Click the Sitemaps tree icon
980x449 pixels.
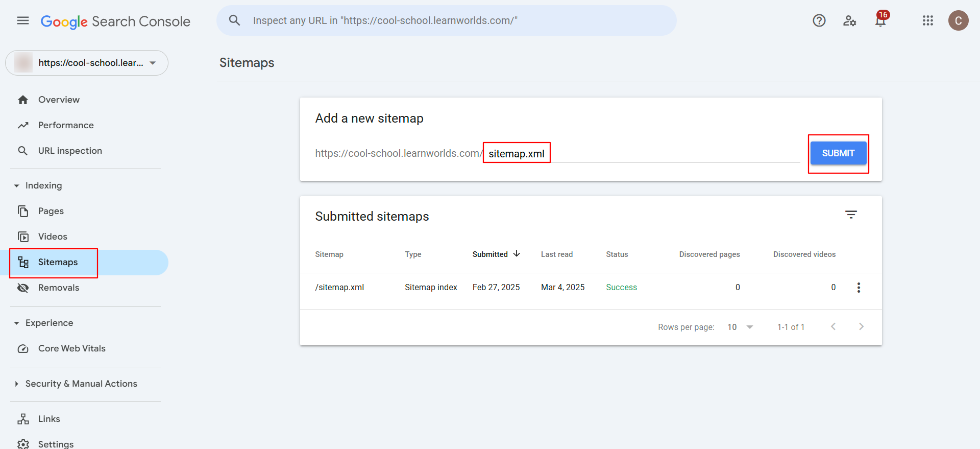(x=23, y=262)
